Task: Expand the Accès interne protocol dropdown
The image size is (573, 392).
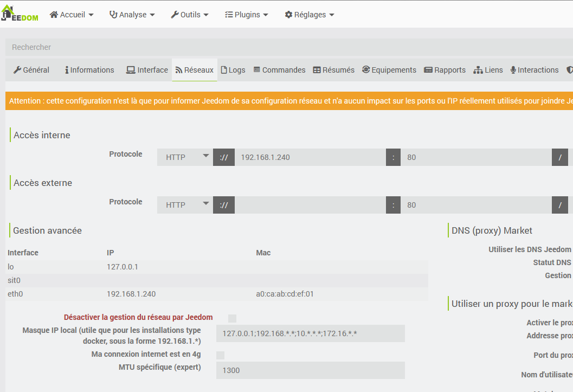Action: (185, 157)
